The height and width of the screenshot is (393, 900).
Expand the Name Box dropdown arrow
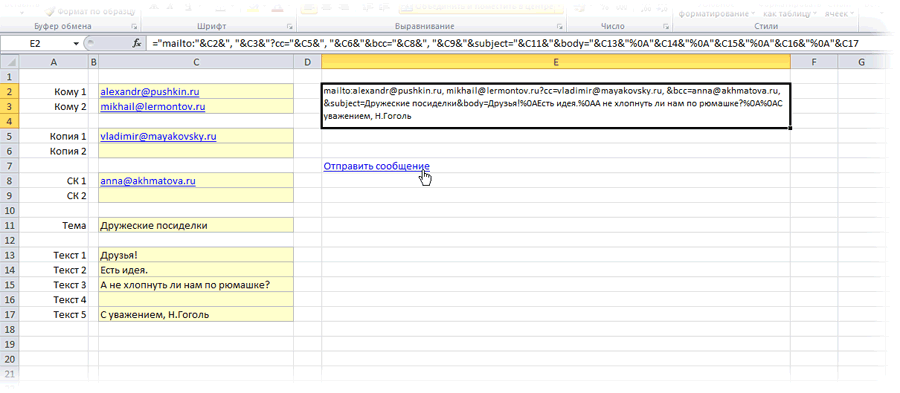[76, 44]
